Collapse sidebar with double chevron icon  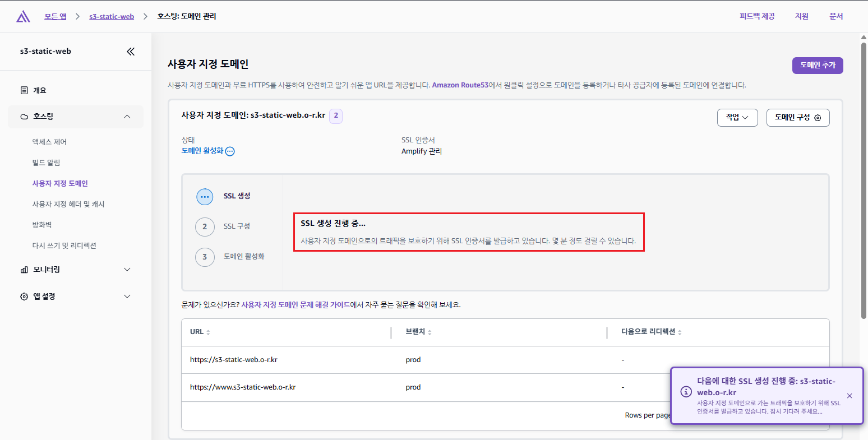pyautogui.click(x=131, y=52)
